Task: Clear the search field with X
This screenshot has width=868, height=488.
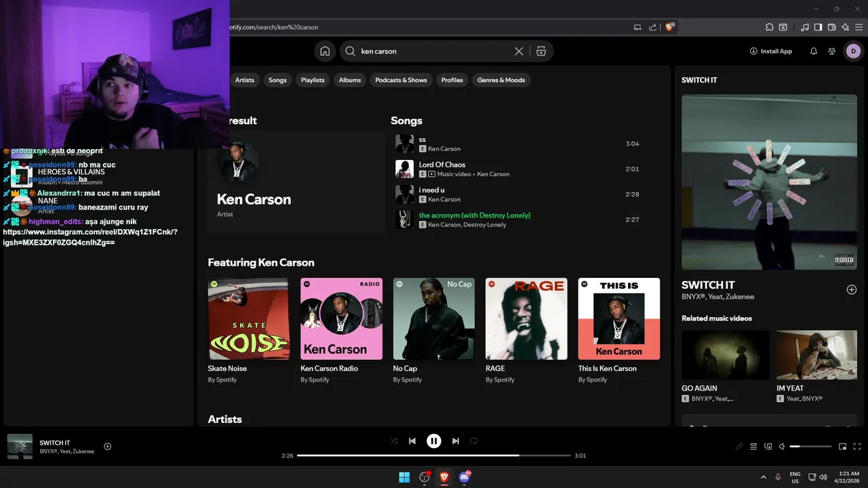Action: click(x=519, y=51)
